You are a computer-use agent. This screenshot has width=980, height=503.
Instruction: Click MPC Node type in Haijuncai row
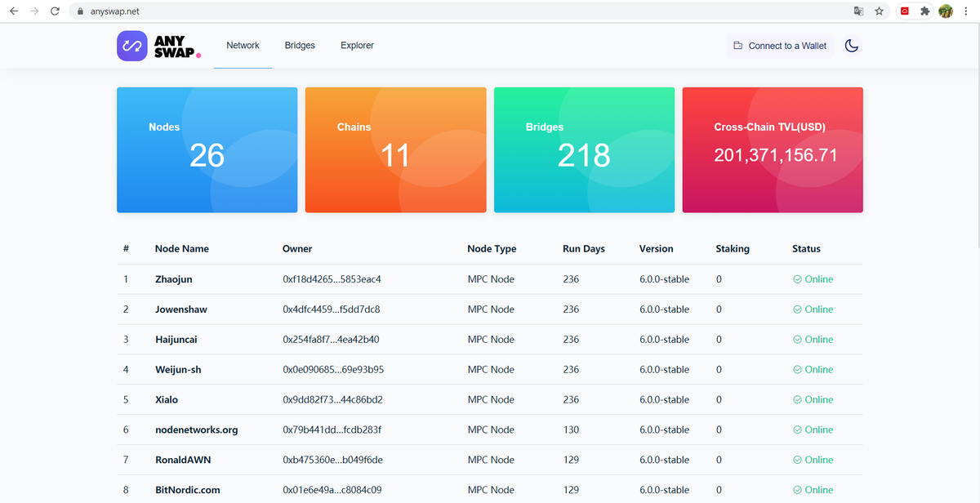coord(491,340)
